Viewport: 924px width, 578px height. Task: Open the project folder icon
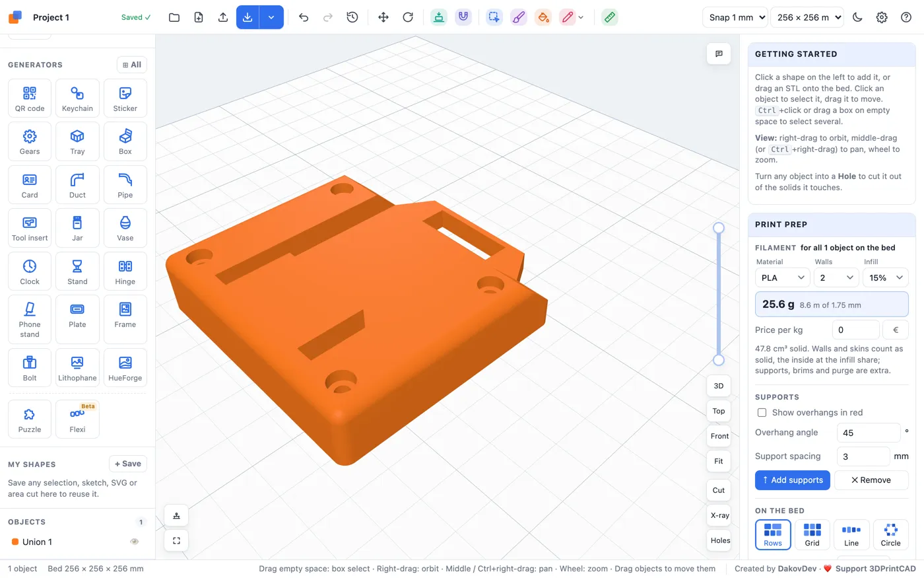[x=174, y=17]
